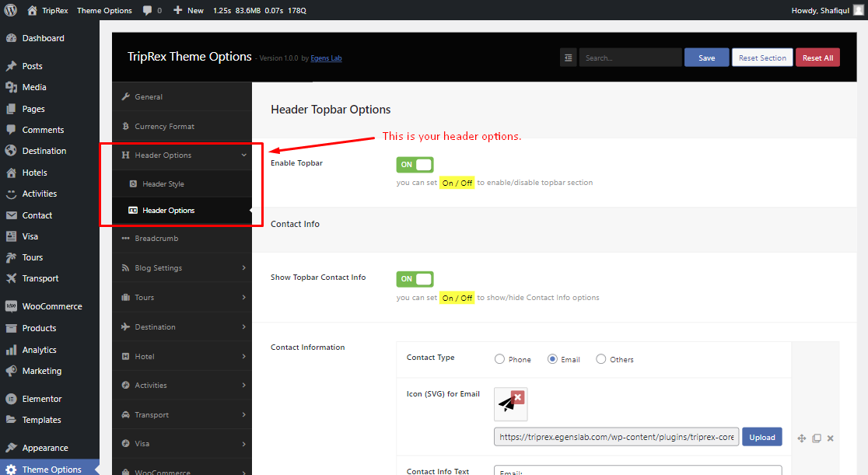The width and height of the screenshot is (868, 475).
Task: Click the Dashboard gauge icon
Action: [11, 38]
